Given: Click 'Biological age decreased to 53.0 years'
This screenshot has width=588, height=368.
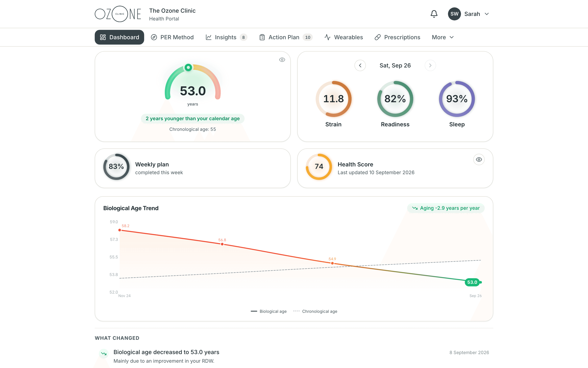Looking at the screenshot, I should coord(166,352).
